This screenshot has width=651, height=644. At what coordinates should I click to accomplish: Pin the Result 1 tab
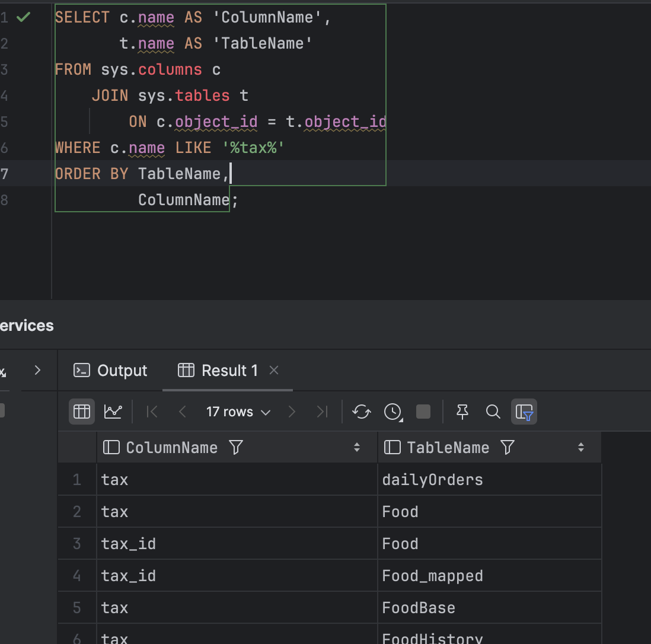(462, 412)
